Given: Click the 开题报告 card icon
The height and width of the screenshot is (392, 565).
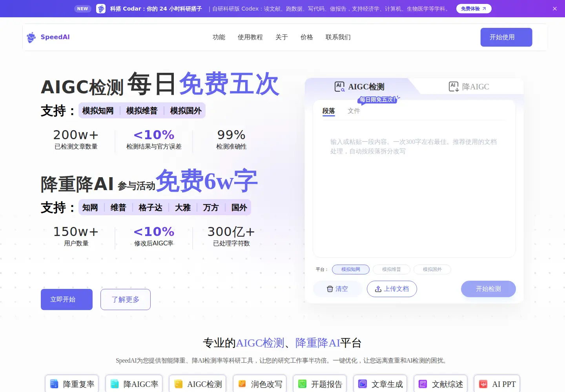Looking at the screenshot, I should (302, 384).
